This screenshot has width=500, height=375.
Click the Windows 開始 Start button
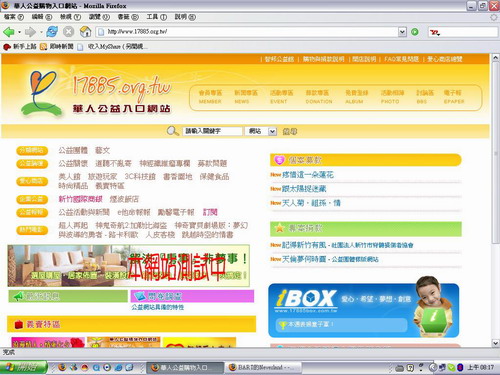23,367
